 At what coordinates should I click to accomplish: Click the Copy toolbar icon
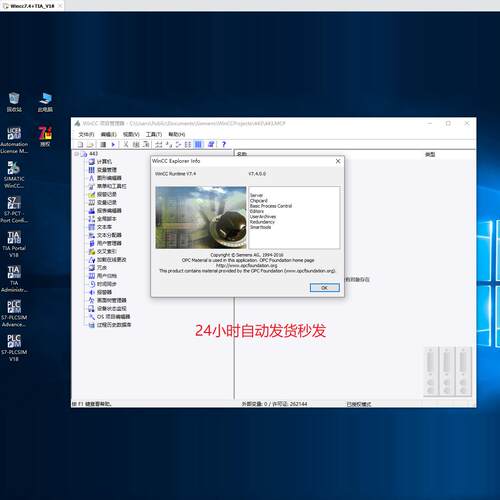[136, 144]
